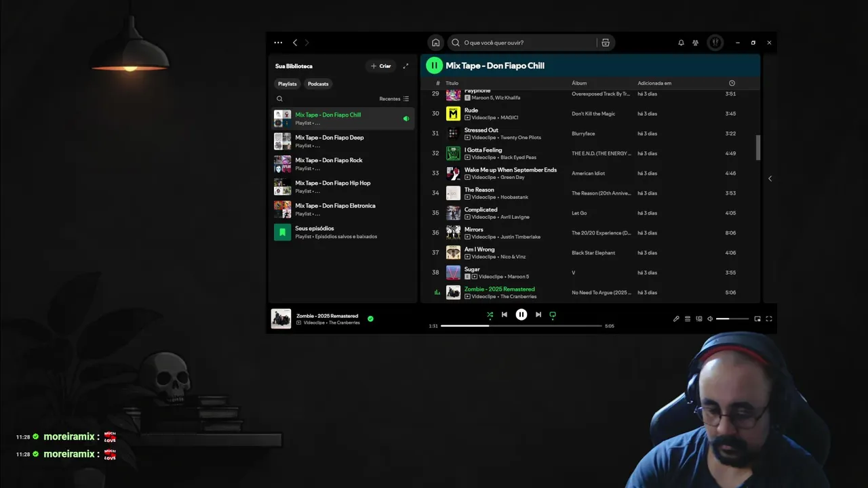868x488 pixels.
Task: Open the Browse icon inside search bar
Action: point(606,43)
